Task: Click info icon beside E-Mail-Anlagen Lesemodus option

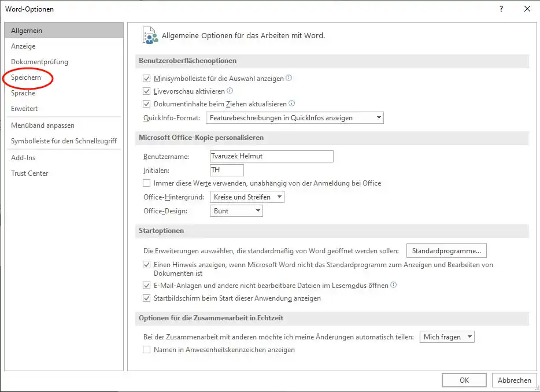Action: click(x=394, y=285)
